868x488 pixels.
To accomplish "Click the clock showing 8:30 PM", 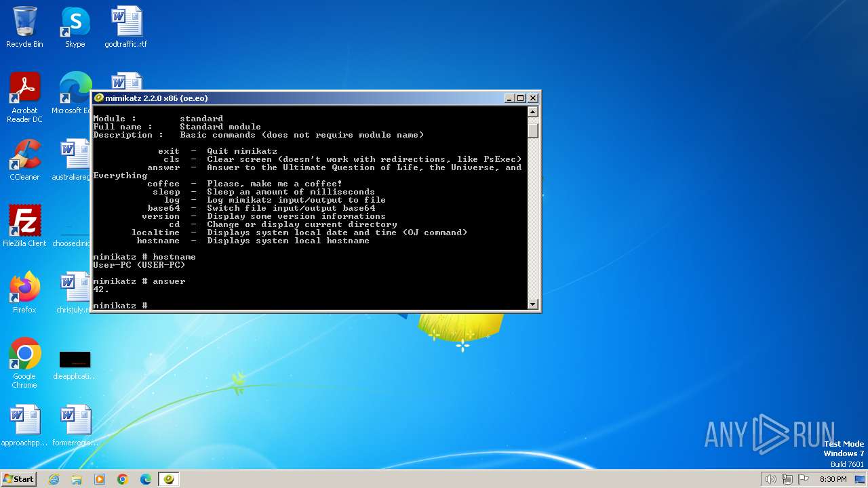I will click(833, 479).
